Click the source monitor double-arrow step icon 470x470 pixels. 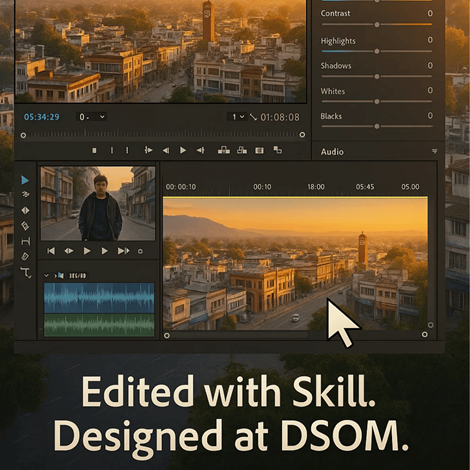click(x=69, y=251)
